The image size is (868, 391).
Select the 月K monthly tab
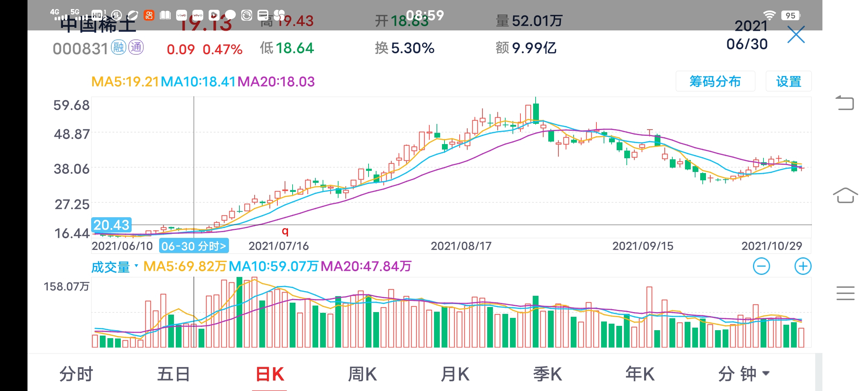(x=455, y=374)
